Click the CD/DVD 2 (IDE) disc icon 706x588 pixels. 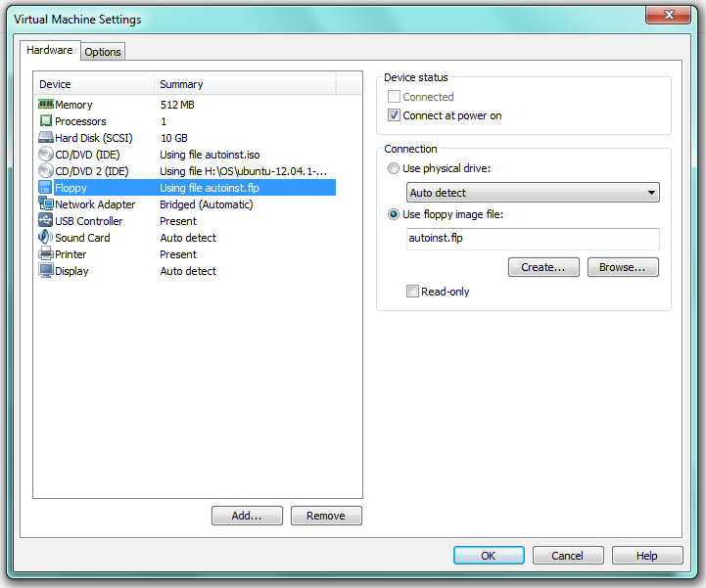[45, 171]
